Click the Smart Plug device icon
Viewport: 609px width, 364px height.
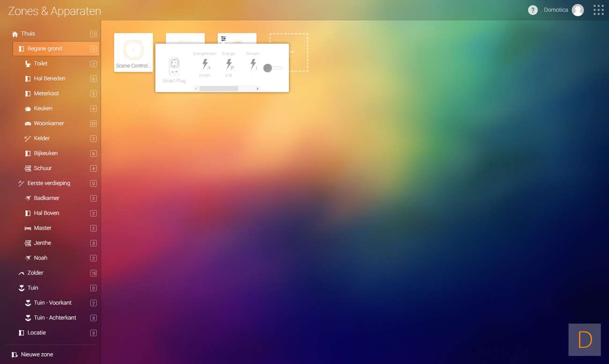point(174,66)
